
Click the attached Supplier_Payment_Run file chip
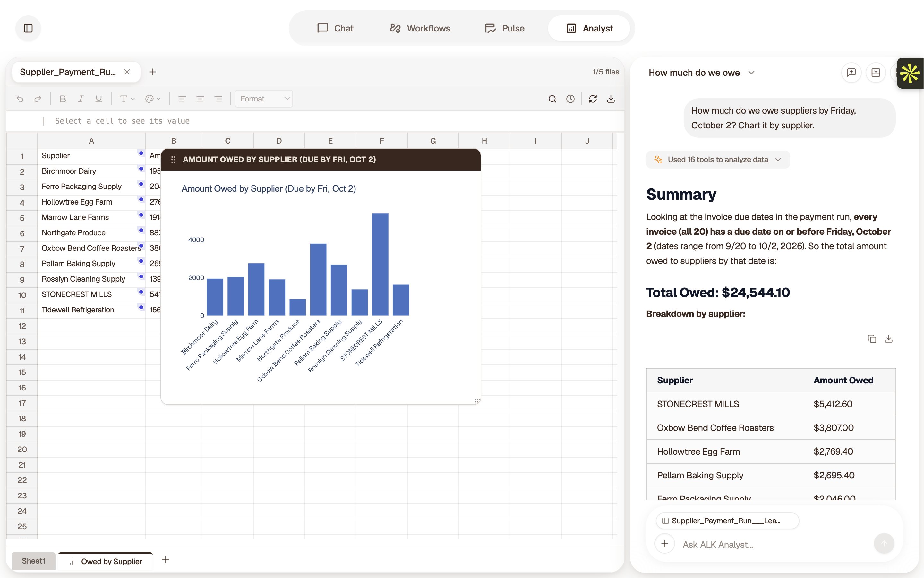727,521
